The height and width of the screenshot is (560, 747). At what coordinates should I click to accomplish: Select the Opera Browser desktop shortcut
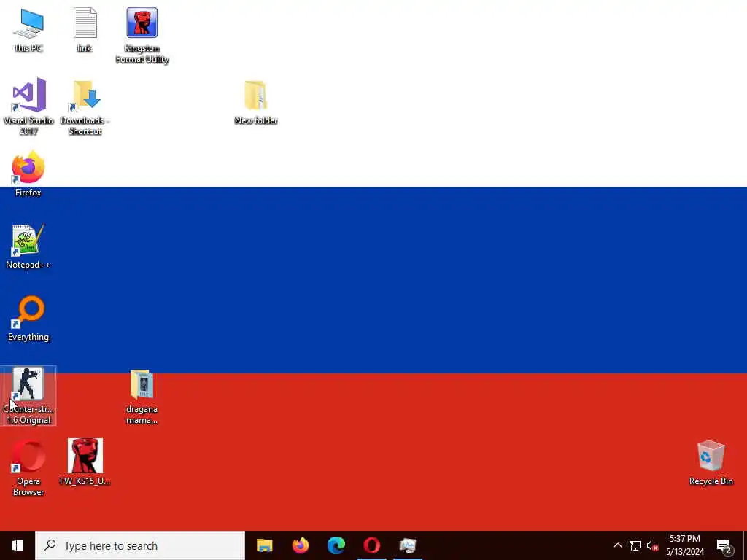pyautogui.click(x=28, y=469)
